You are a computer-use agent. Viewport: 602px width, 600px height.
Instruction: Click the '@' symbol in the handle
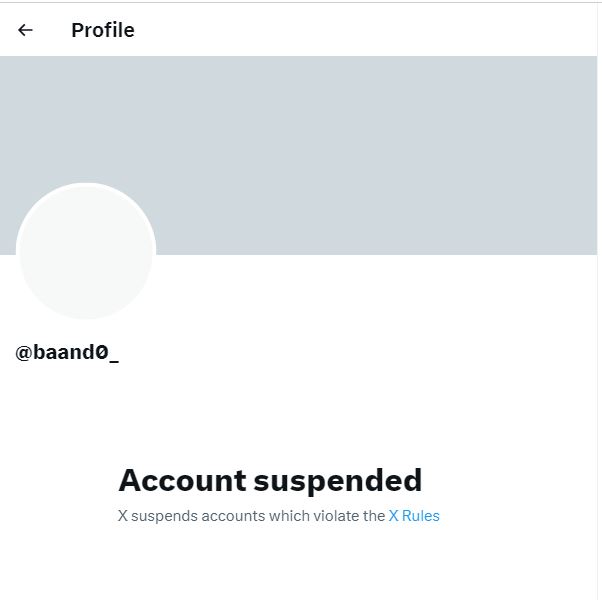24,352
